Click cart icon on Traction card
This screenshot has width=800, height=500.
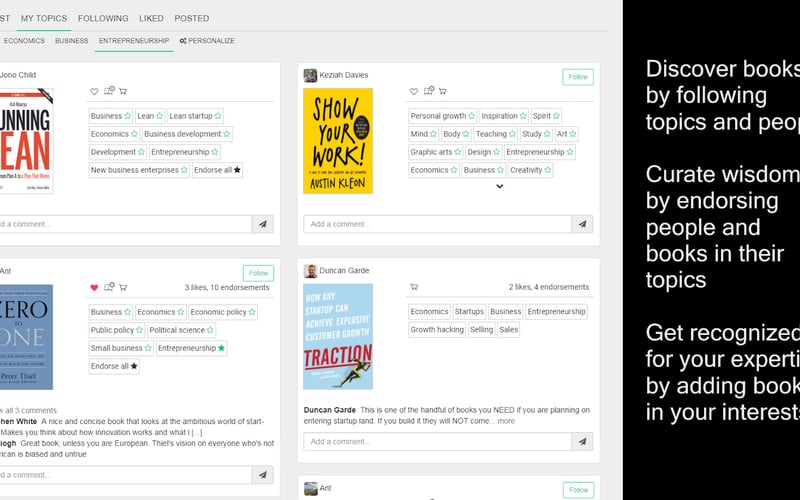[414, 287]
